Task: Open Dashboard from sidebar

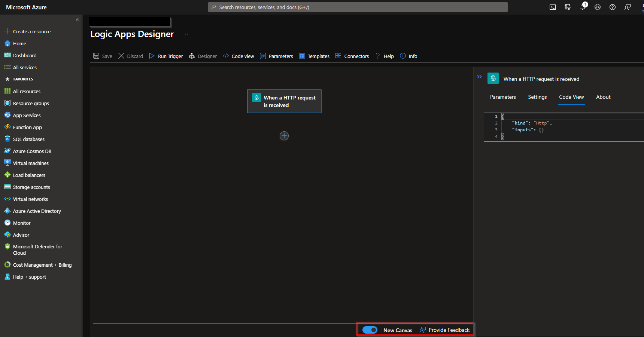Action: [25, 56]
